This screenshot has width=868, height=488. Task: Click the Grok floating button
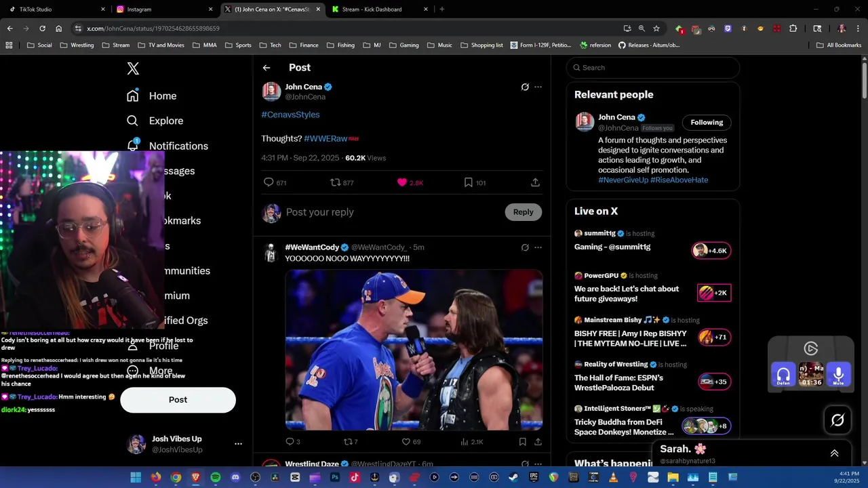pyautogui.click(x=837, y=420)
